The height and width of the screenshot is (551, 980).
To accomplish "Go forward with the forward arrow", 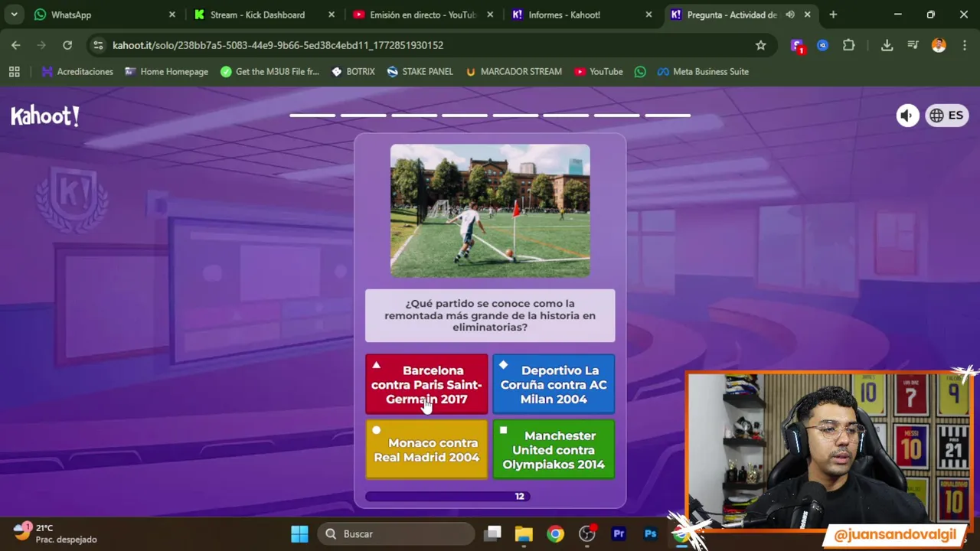I will (x=41, y=45).
